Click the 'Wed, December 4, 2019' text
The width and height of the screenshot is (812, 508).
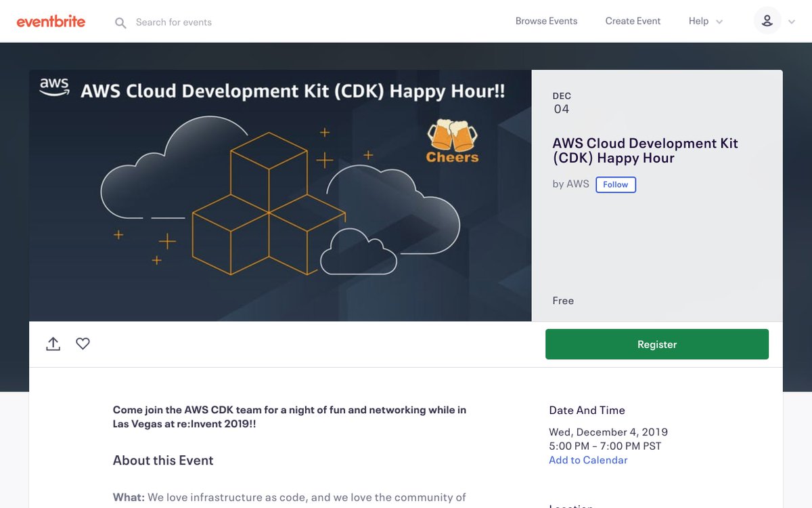(x=608, y=432)
